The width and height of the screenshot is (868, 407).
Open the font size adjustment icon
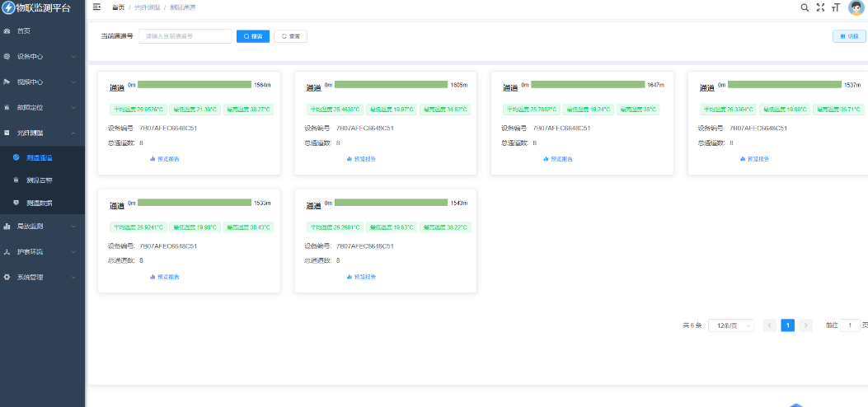[835, 7]
